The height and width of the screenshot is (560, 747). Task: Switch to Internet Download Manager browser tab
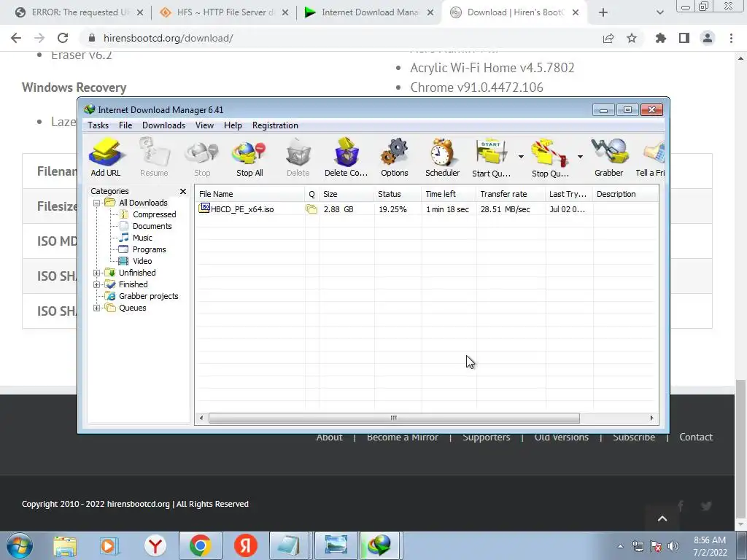click(368, 12)
